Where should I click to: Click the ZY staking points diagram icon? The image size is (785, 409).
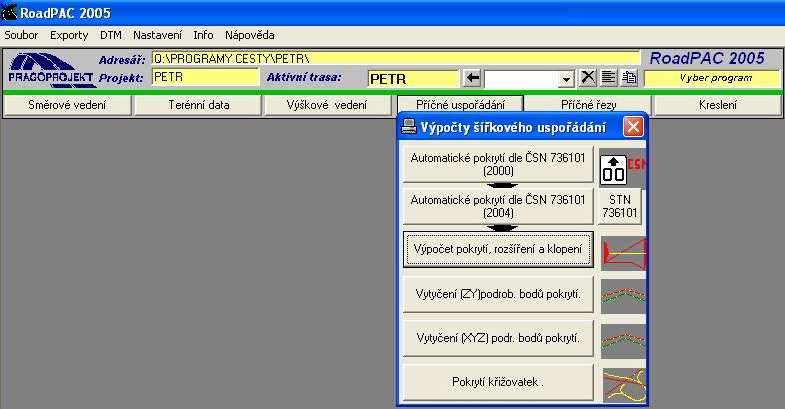(x=624, y=296)
